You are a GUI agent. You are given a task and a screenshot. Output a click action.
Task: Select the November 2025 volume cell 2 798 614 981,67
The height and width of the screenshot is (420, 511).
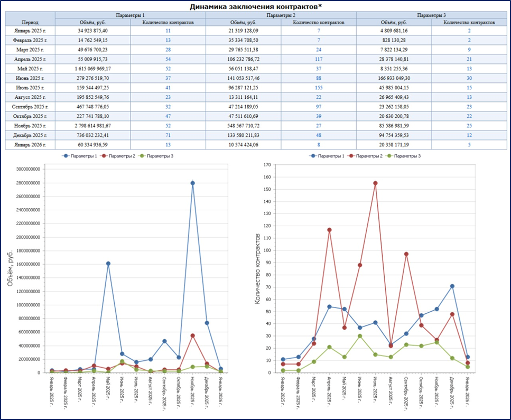(92, 125)
